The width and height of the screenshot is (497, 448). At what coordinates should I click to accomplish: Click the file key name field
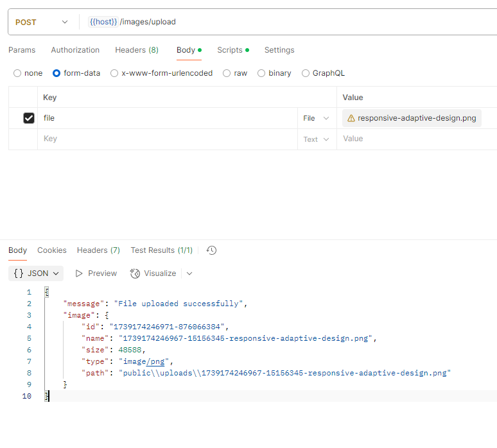(168, 118)
